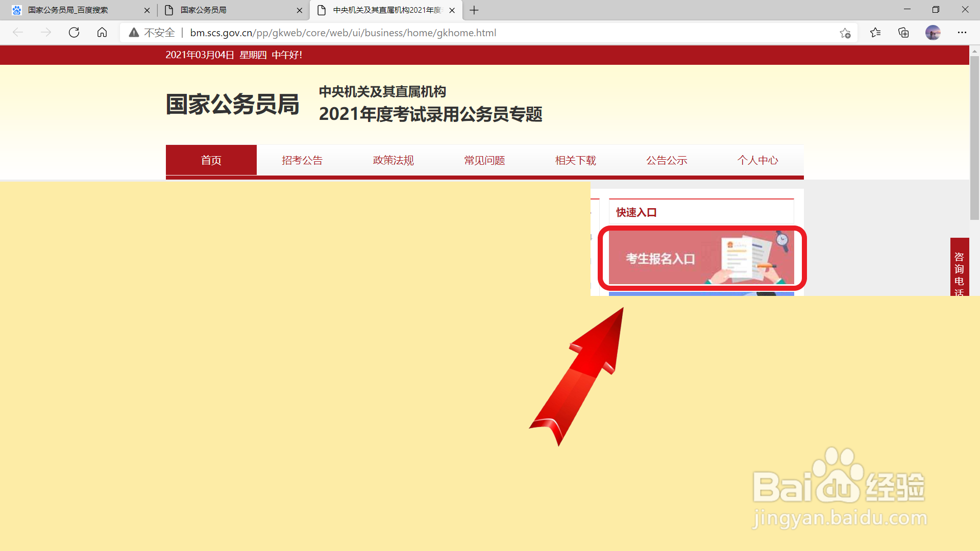
Task: Add this page to favorites star icon
Action: pyautogui.click(x=845, y=32)
